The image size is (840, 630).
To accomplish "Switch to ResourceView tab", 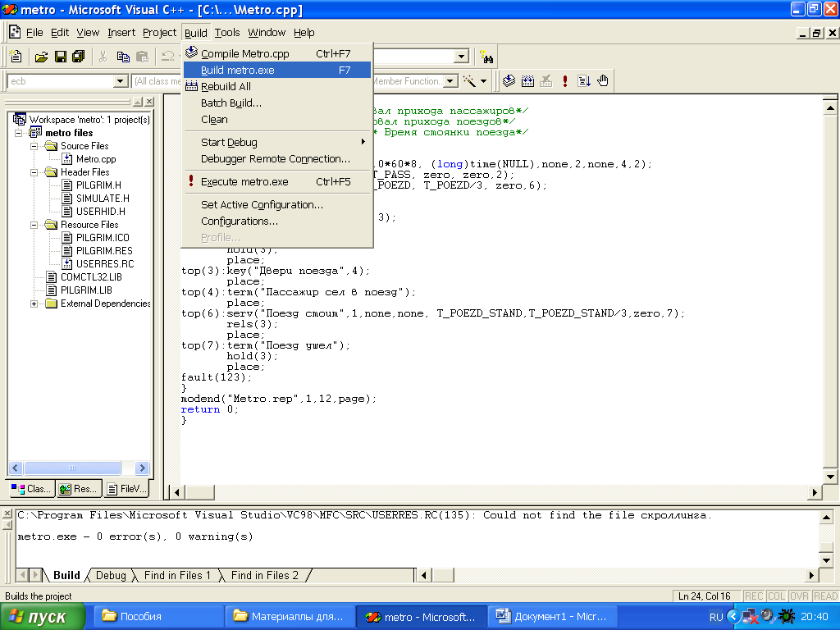I will point(78,489).
